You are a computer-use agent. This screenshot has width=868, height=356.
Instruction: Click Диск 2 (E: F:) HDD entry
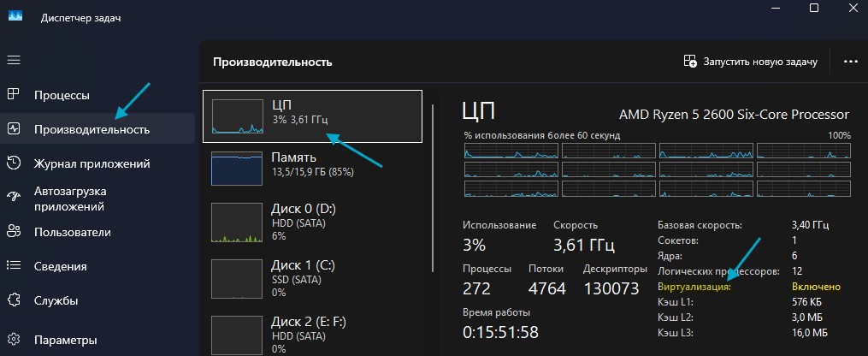(312, 334)
